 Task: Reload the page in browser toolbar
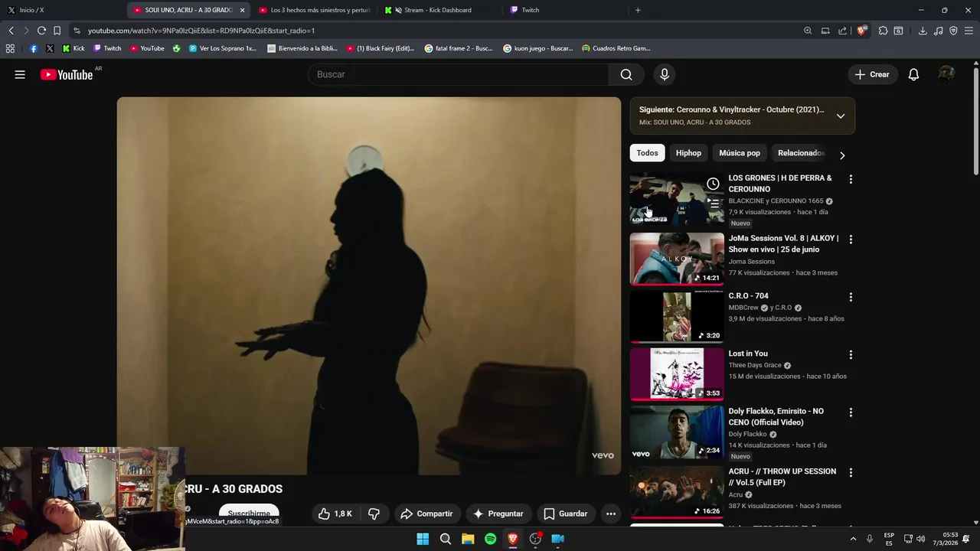41,31
